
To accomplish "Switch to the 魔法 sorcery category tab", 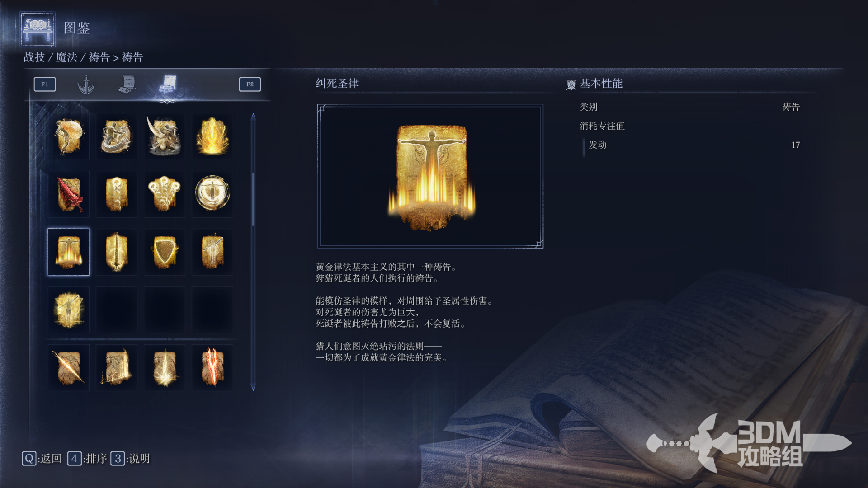I will point(127,84).
